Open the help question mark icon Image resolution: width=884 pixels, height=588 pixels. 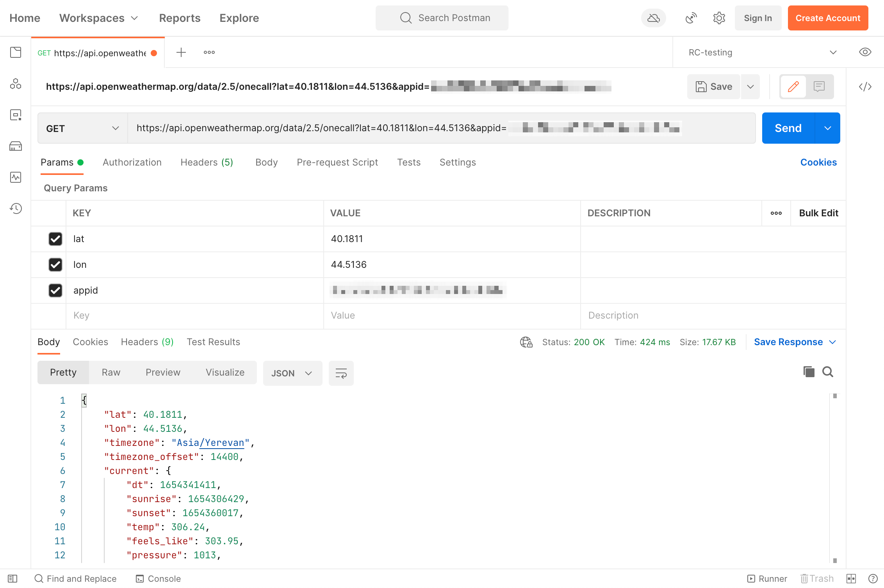(873, 579)
